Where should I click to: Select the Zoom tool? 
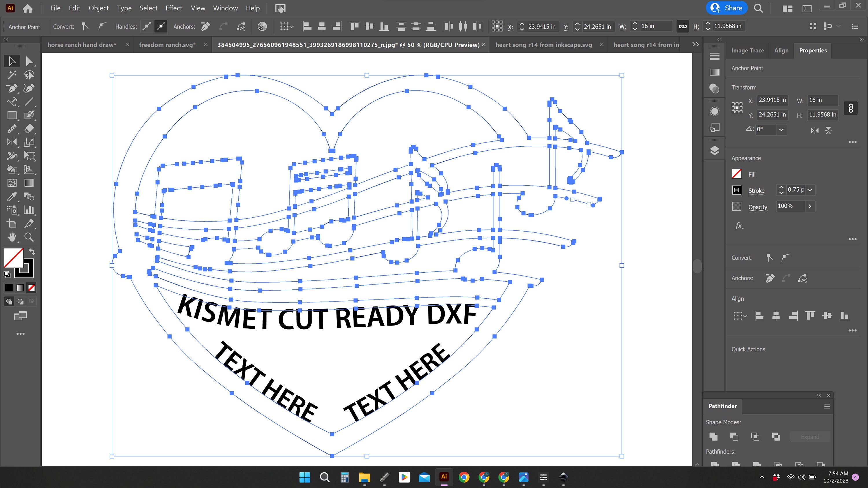[x=29, y=237]
